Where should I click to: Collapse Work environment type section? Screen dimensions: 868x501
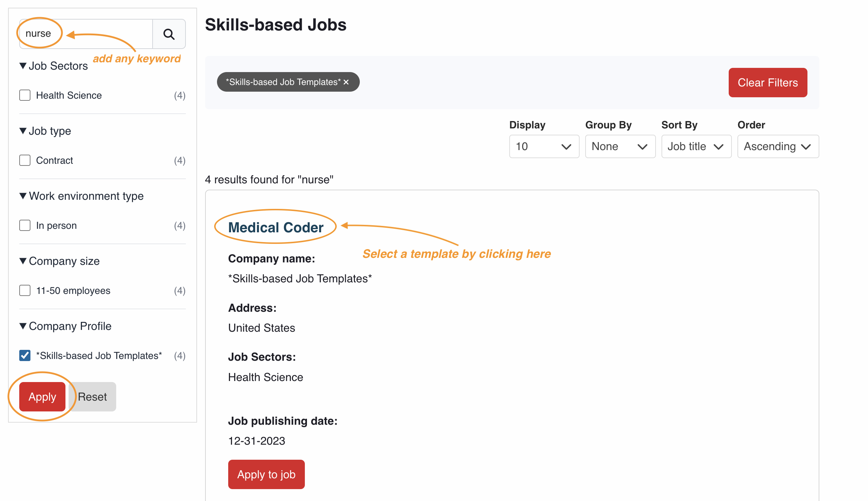tap(23, 196)
